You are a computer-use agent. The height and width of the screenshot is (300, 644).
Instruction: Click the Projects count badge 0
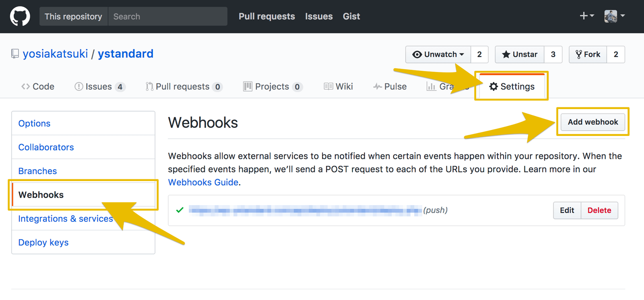point(297,87)
